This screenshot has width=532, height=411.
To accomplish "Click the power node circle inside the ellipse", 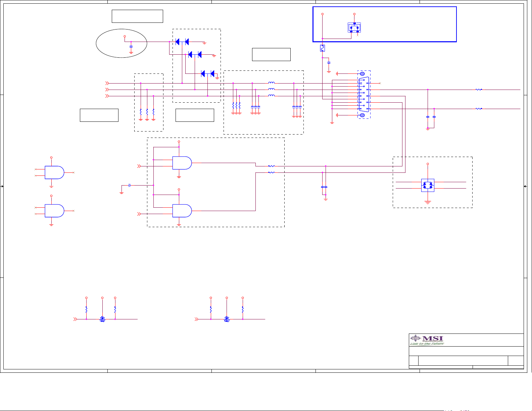I will pyautogui.click(x=125, y=36).
